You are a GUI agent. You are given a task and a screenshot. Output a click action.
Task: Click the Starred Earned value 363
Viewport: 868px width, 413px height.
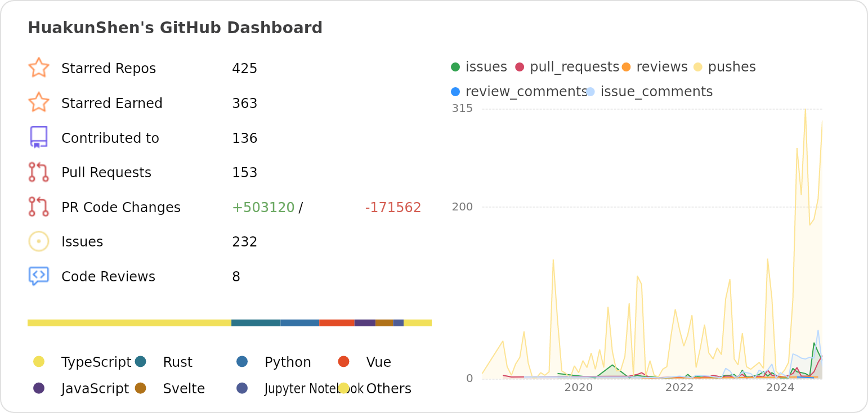coord(245,104)
